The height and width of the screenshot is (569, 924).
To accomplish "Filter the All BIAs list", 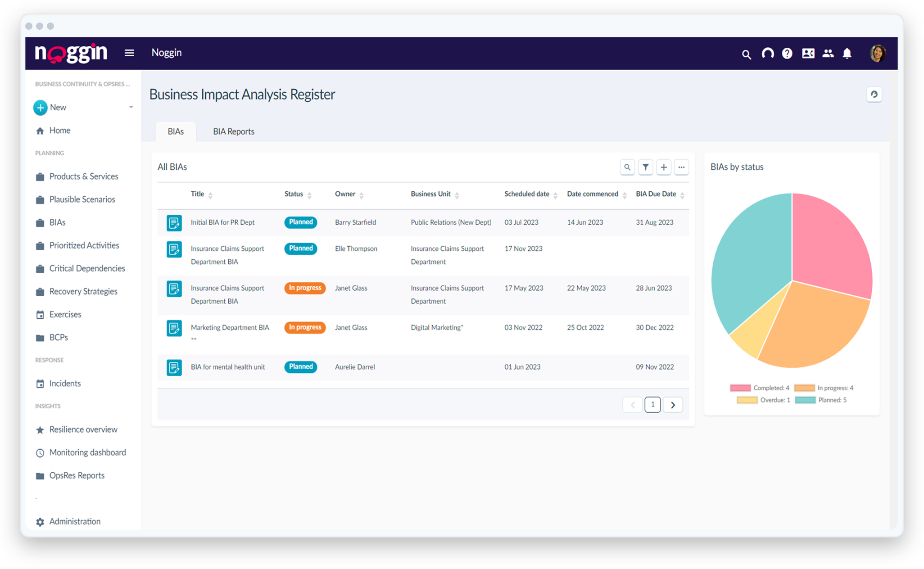I will 646,167.
